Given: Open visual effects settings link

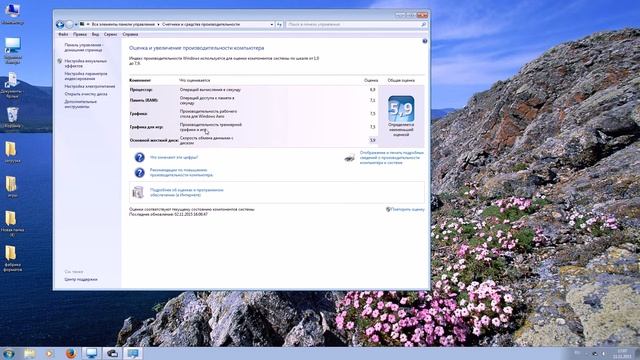Looking at the screenshot, I should [x=86, y=63].
